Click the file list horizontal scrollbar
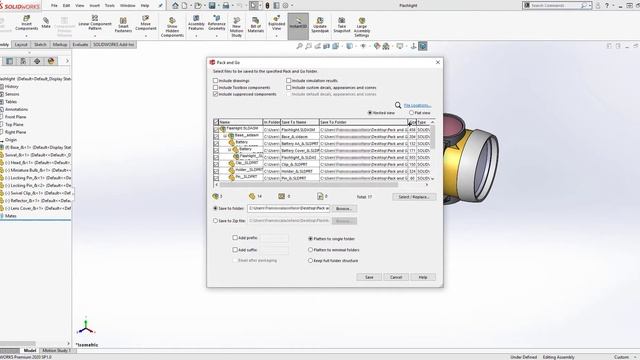Image resolution: width=640 pixels, height=360 pixels. tap(308, 185)
